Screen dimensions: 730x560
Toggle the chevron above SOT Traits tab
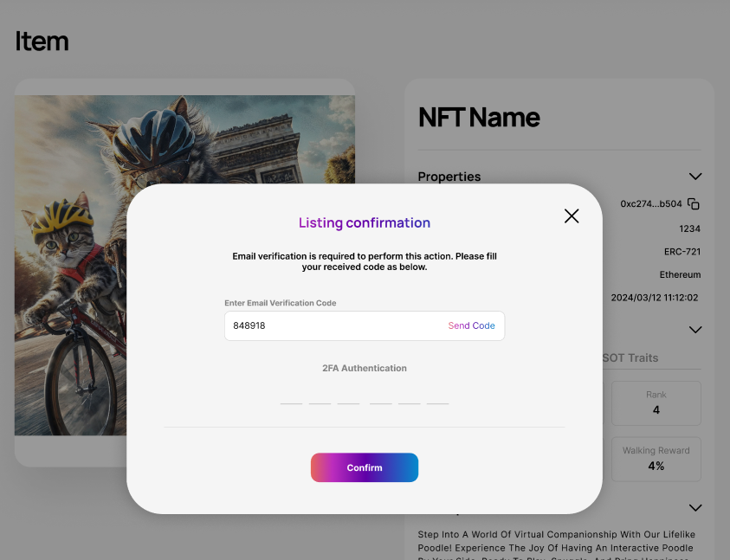[x=694, y=330]
